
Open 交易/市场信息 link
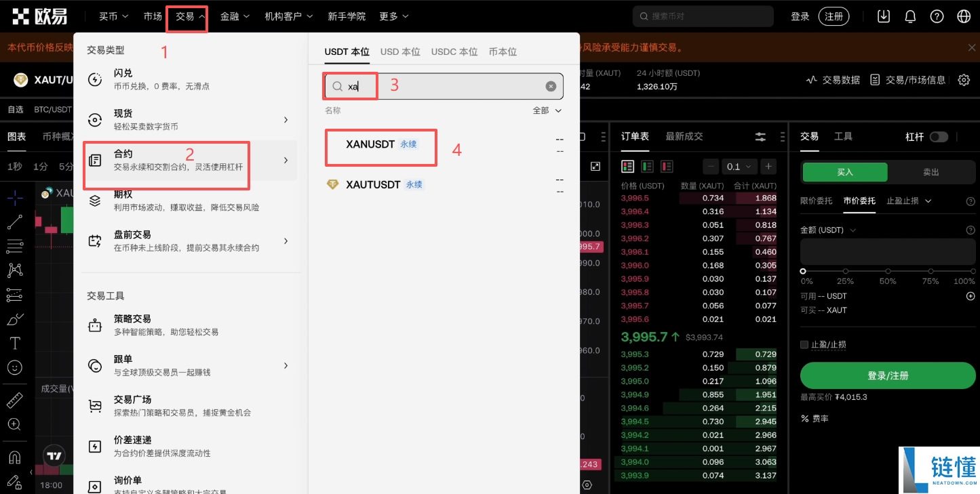907,80
